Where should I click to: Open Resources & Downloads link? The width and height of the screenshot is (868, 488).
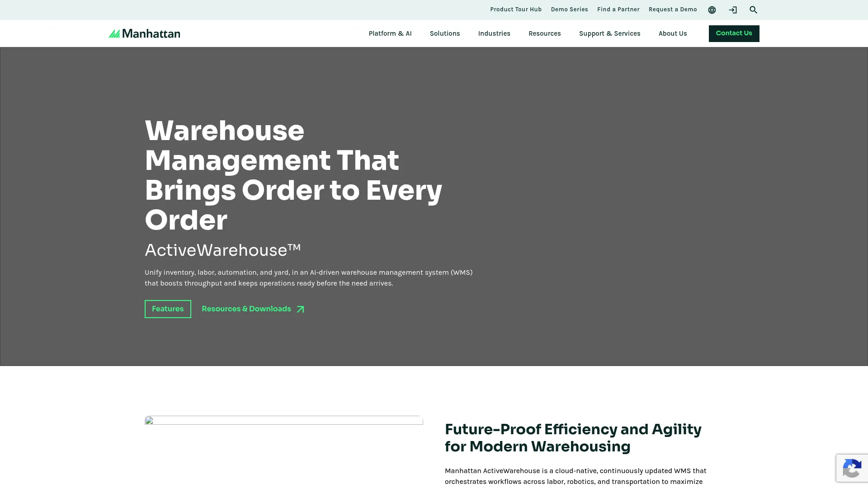click(253, 309)
